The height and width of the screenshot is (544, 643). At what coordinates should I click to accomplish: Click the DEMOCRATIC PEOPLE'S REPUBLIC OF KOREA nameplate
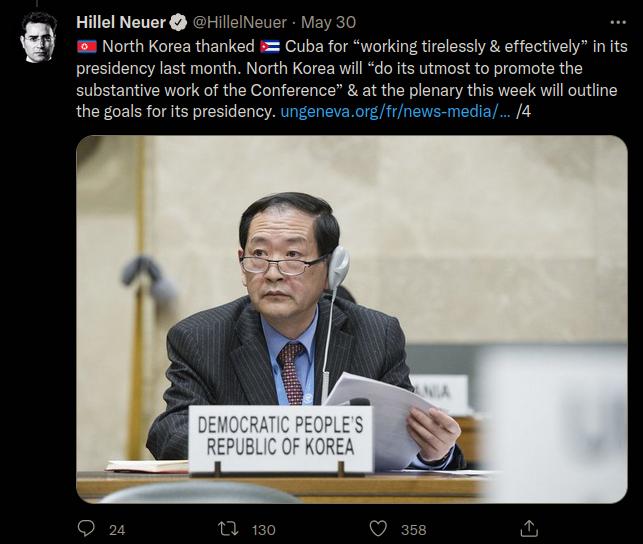point(280,439)
